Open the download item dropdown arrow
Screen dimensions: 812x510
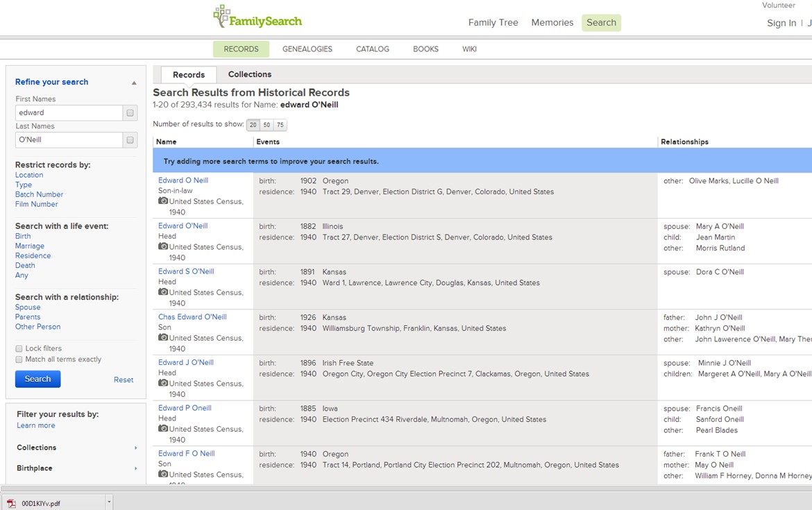pos(109,502)
